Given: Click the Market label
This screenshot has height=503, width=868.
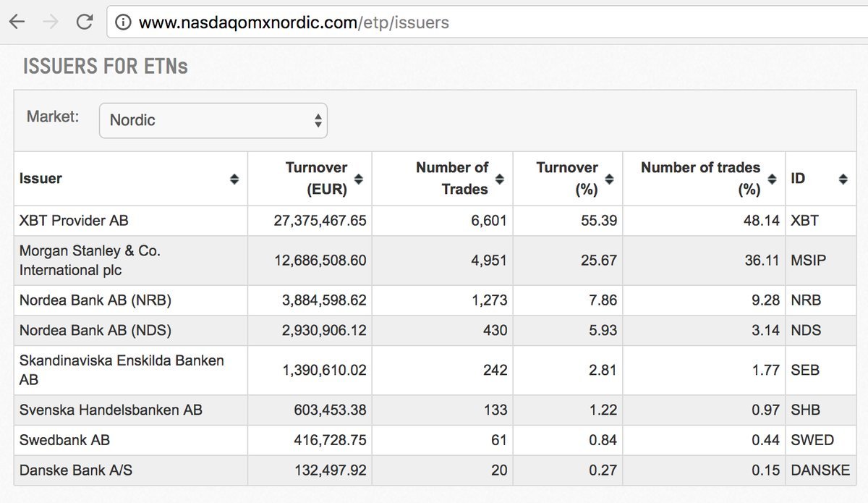Looking at the screenshot, I should pos(53,117).
